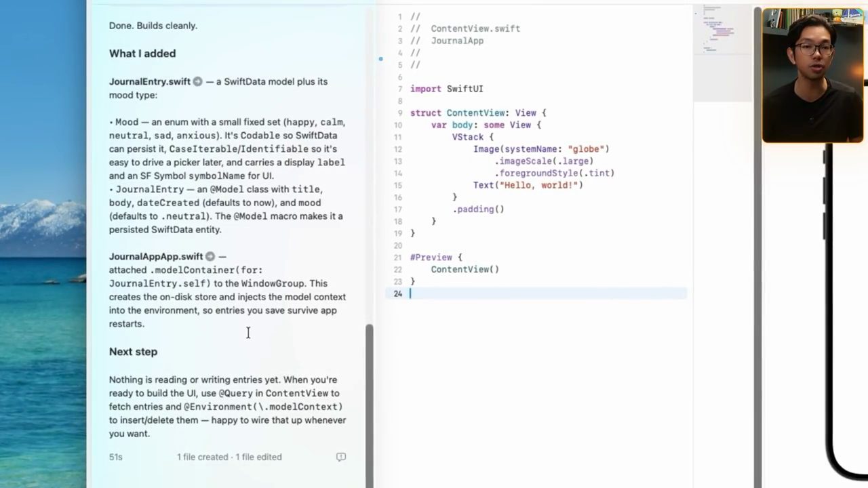This screenshot has height=488, width=868.
Task: Click "struct ContentView: View {" in the editor
Action: [x=478, y=113]
